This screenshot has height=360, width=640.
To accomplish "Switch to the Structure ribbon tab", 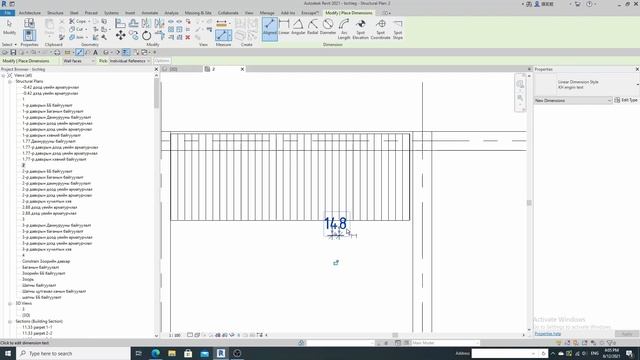I will tap(55, 13).
